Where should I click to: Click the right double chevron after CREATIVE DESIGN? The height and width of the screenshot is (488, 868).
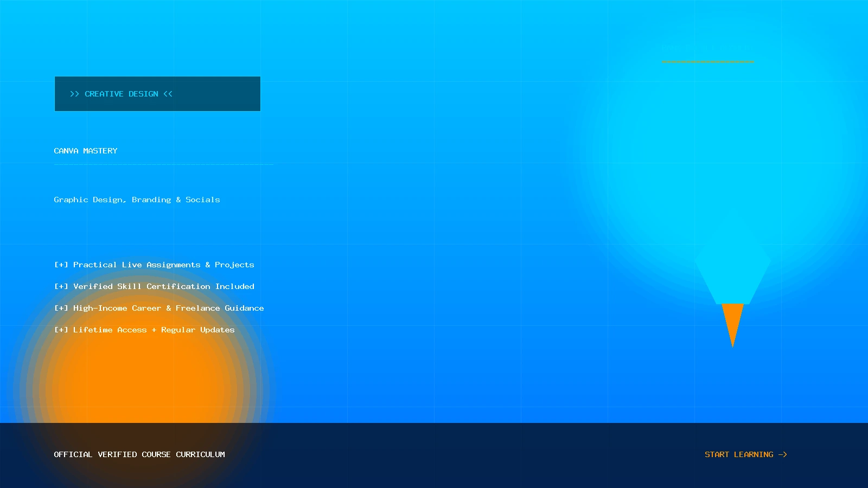pyautogui.click(x=168, y=94)
